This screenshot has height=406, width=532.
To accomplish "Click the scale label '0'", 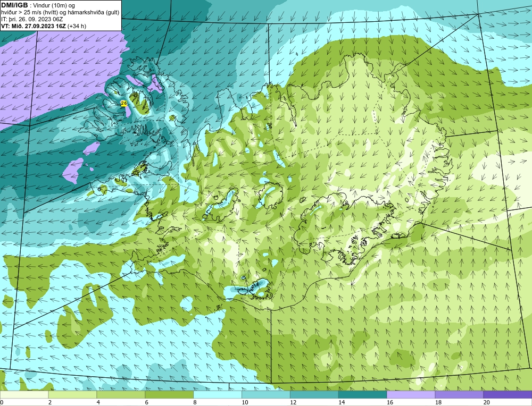I will coord(2,403).
